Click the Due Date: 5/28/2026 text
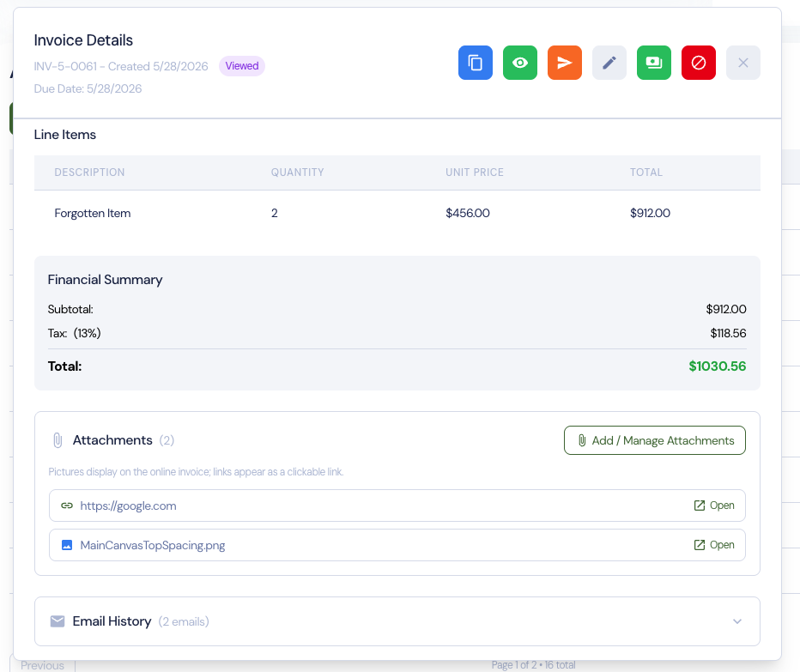 coord(88,88)
